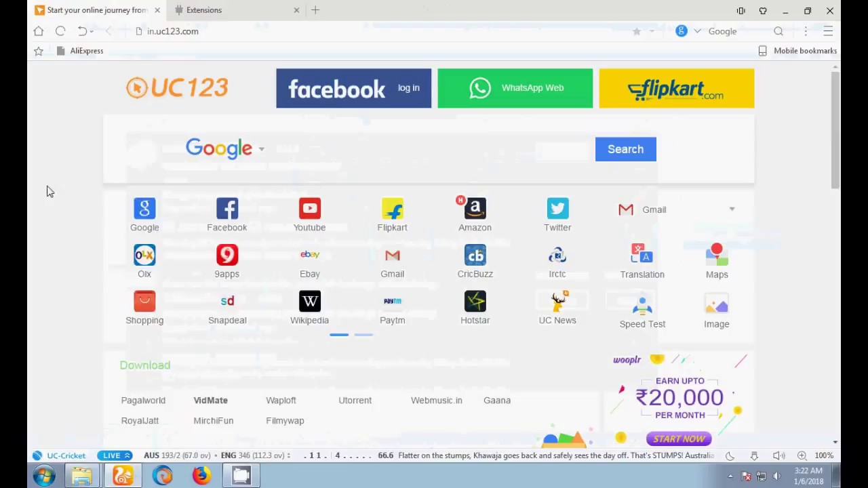Image resolution: width=868 pixels, height=488 pixels.
Task: Open the UC News shortcut tile
Action: tap(557, 308)
